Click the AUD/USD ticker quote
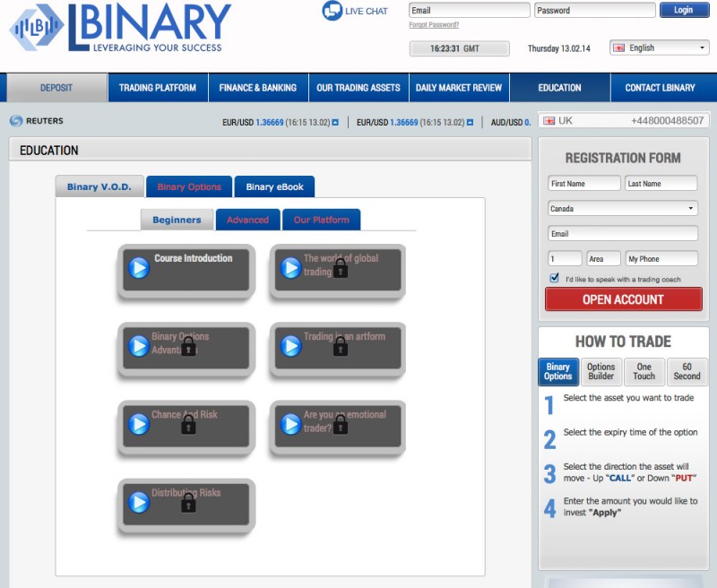This screenshot has height=588, width=717. click(511, 123)
